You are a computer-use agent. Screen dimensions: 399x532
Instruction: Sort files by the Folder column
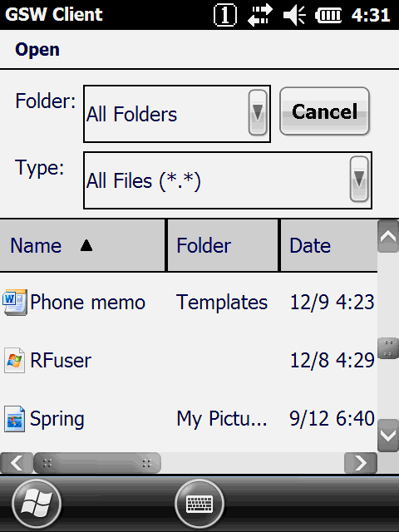point(223,245)
